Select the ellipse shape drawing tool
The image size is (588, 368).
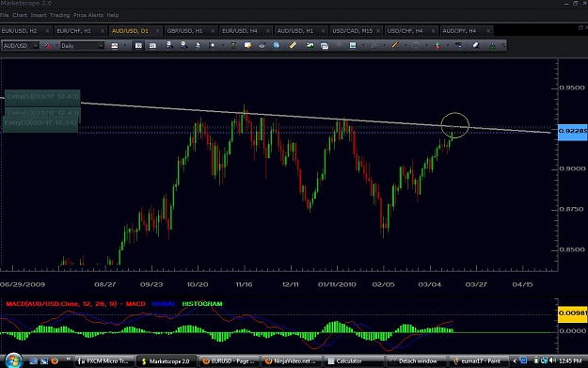pyautogui.click(x=416, y=45)
